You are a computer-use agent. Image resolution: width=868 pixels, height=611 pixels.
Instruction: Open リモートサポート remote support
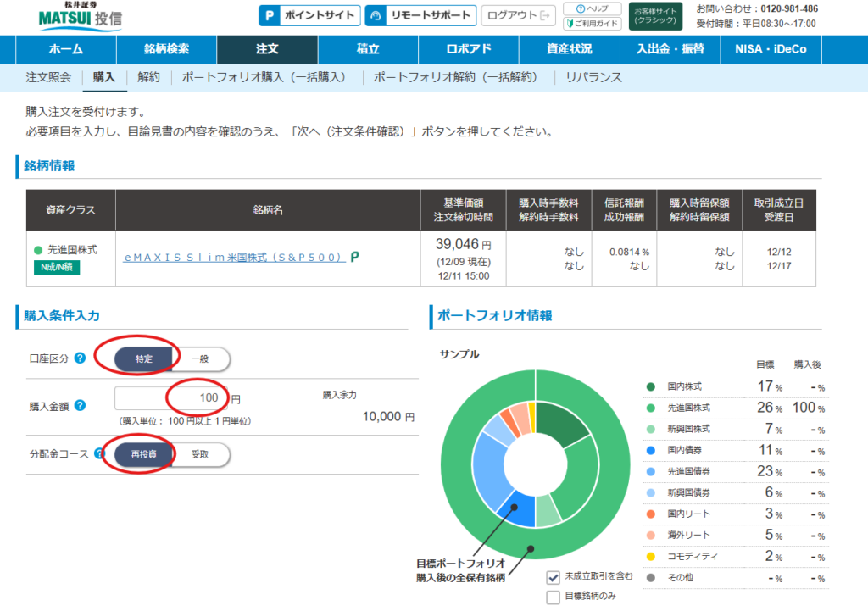[420, 15]
